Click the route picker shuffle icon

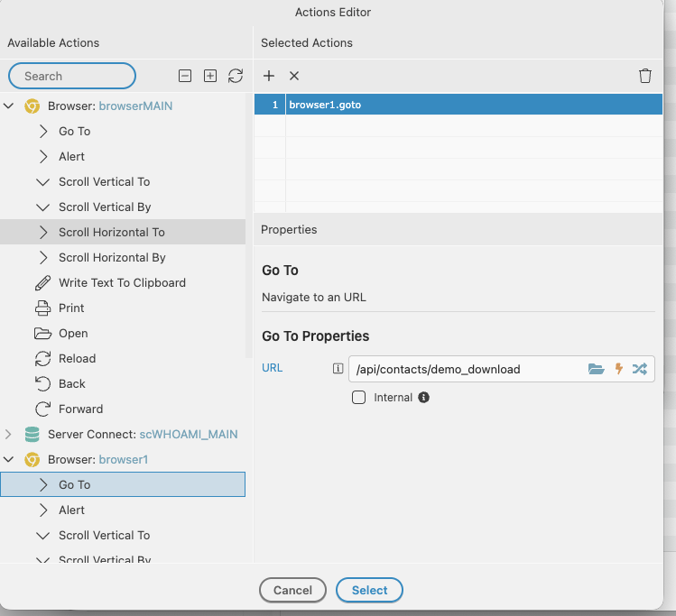[639, 369]
